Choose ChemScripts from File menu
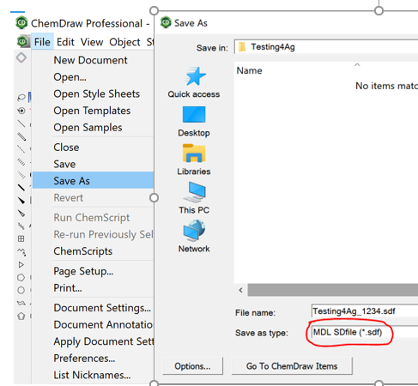This screenshot has width=418, height=386. pyautogui.click(x=93, y=251)
